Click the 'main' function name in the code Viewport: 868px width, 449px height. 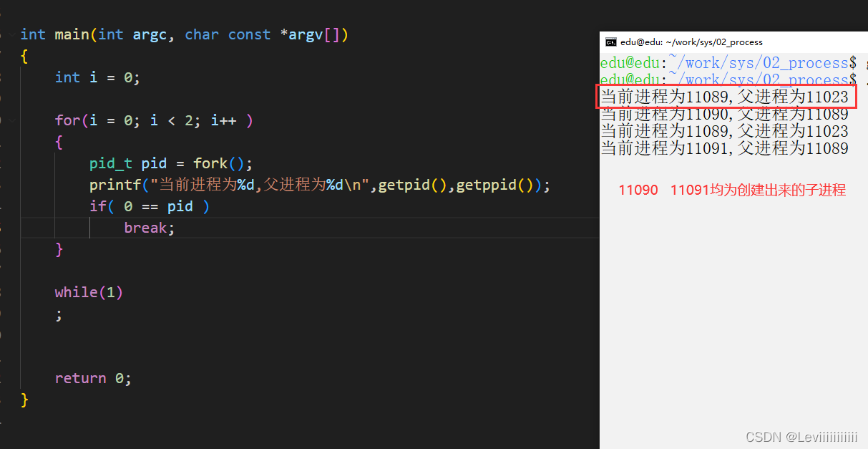tap(72, 34)
